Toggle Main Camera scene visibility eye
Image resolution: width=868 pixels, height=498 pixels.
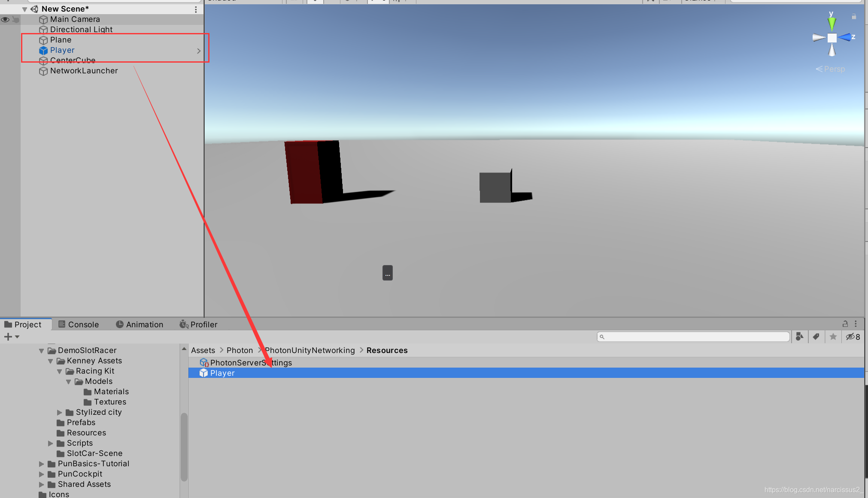5,19
